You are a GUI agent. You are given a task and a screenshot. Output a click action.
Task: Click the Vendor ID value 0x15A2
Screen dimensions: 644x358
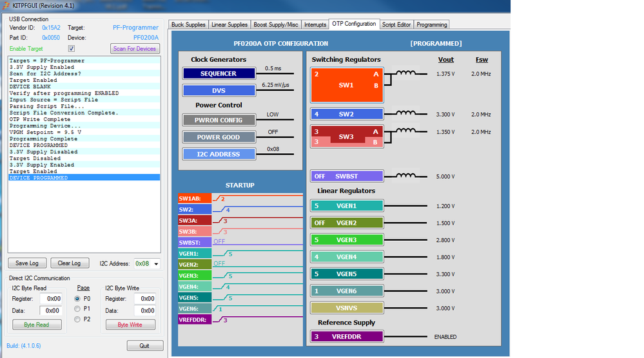[51, 28]
